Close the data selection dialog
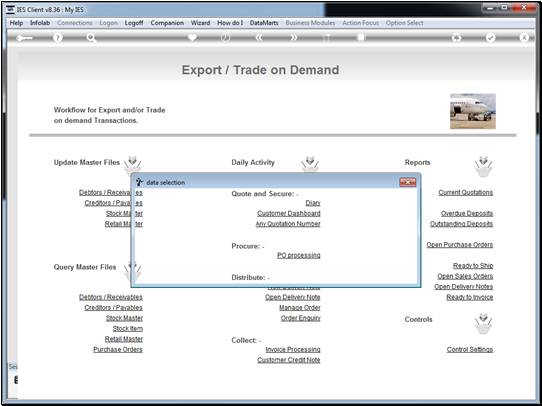 point(408,182)
